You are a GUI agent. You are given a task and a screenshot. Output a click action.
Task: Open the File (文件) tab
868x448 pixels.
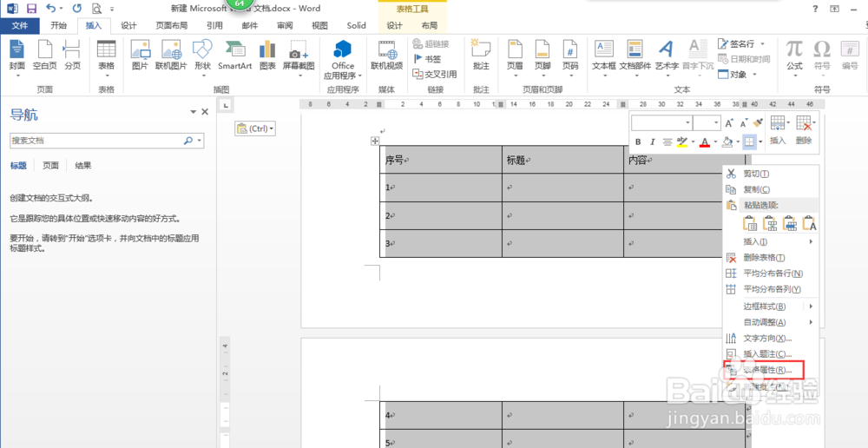pos(20,25)
